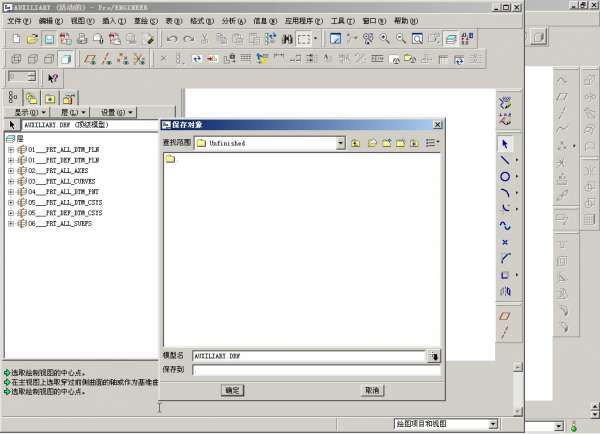The width and height of the screenshot is (600, 434).
Task: Open the 插入 menu
Action: (x=114, y=21)
